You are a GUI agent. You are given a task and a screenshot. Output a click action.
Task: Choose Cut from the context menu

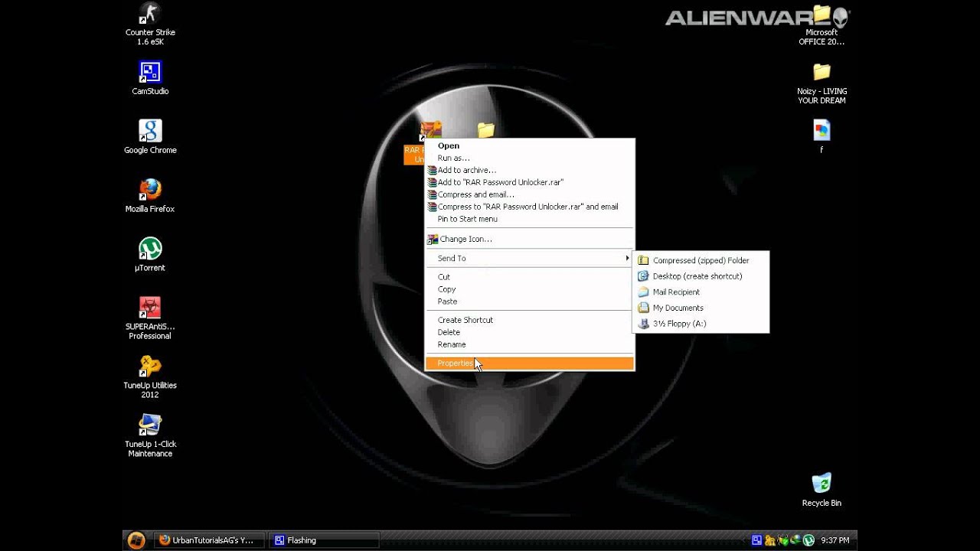(x=530, y=277)
